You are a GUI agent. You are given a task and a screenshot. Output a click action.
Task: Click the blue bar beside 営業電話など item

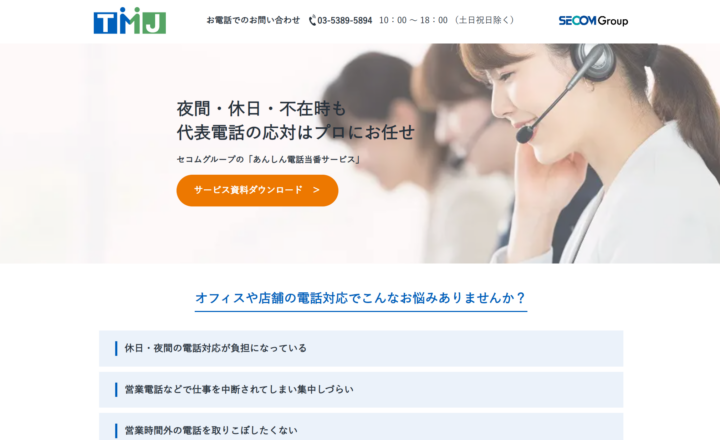click(x=116, y=389)
